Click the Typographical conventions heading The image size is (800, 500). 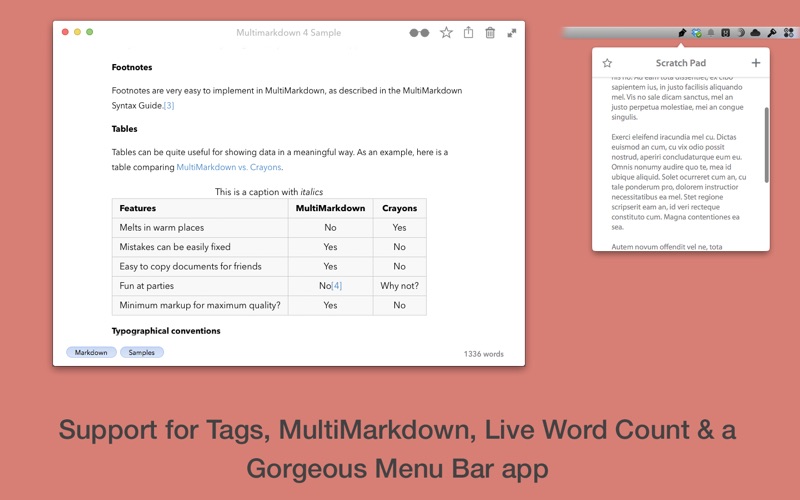[166, 331]
